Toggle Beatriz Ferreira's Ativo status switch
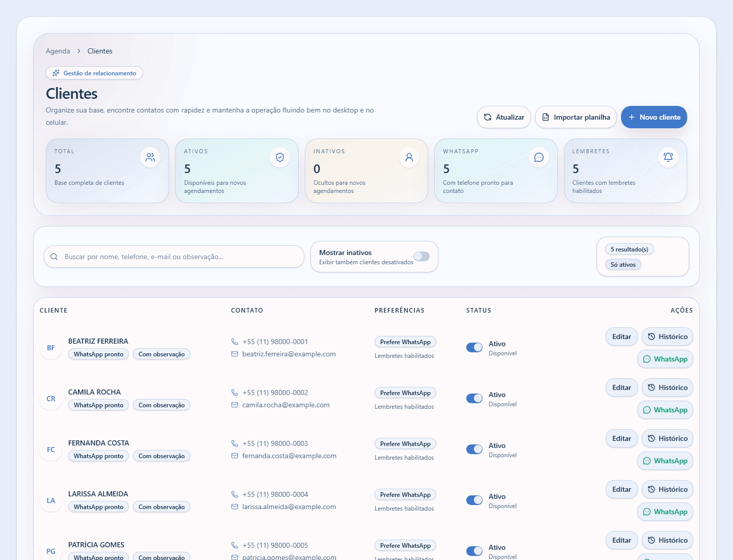733x560 pixels. [474, 347]
